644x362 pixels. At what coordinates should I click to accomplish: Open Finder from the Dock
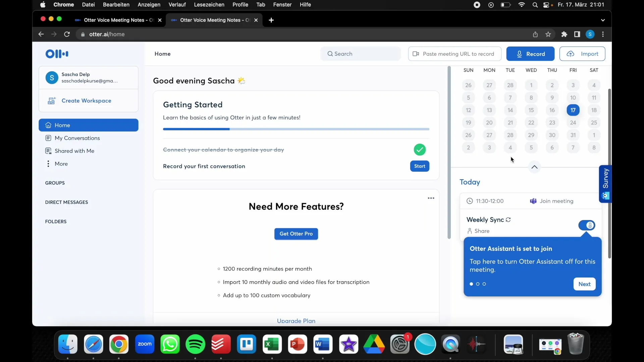(68, 344)
